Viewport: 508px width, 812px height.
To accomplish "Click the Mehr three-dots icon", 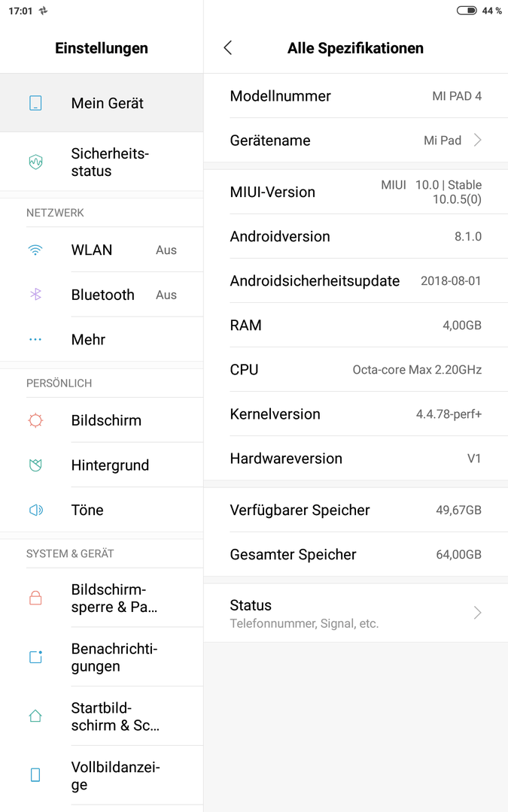I will pyautogui.click(x=35, y=340).
